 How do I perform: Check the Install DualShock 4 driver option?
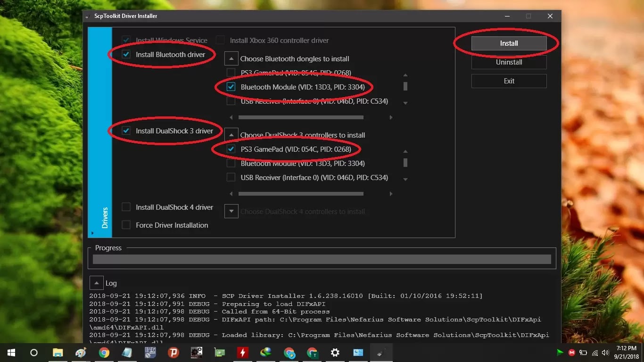click(x=126, y=207)
